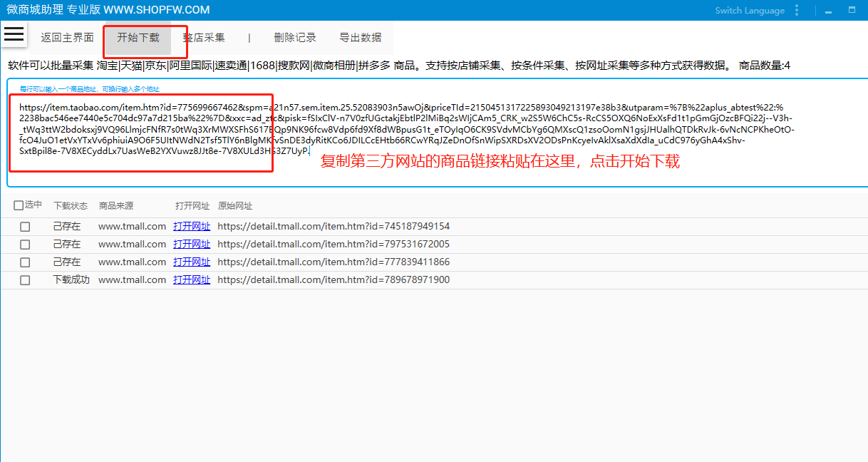Viewport: 868px width, 462px height.
Task: Minimize the application window
Action: [x=828, y=11]
